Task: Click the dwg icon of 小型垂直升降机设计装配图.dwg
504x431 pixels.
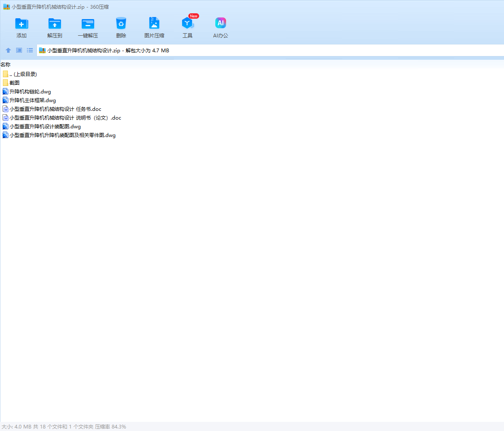Action: [5, 126]
